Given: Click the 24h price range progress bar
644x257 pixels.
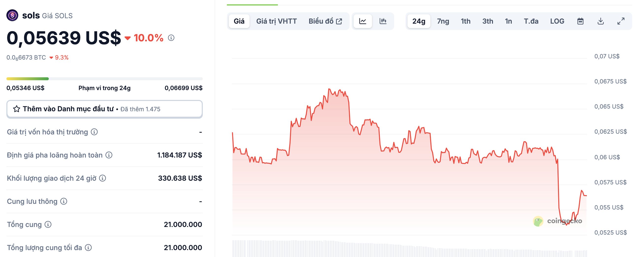Looking at the screenshot, I should [104, 79].
